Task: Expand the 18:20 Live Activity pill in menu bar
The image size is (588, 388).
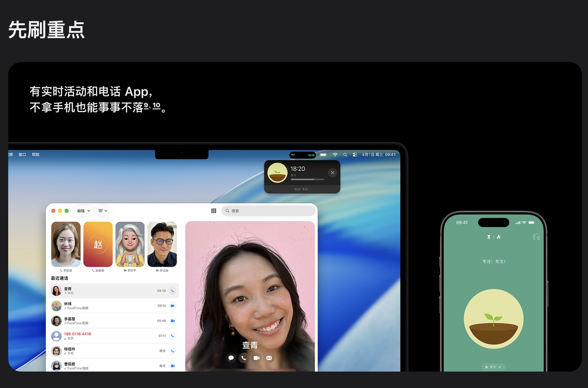Action: 302,155
